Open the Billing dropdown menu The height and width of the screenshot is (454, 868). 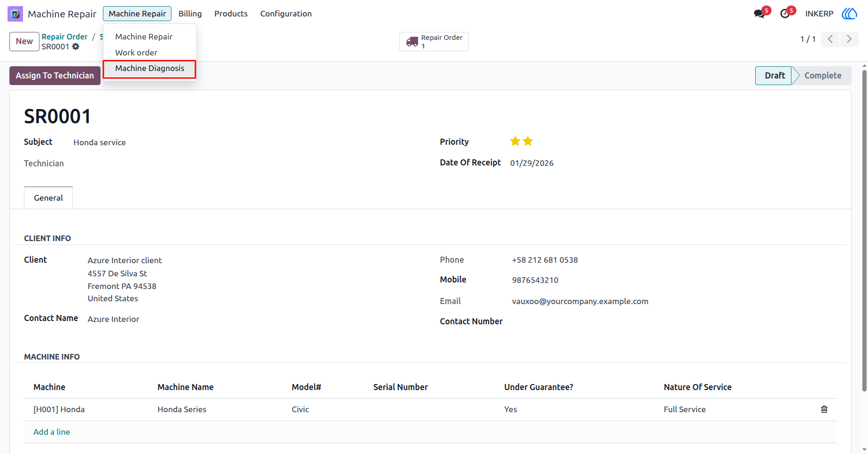(x=190, y=14)
